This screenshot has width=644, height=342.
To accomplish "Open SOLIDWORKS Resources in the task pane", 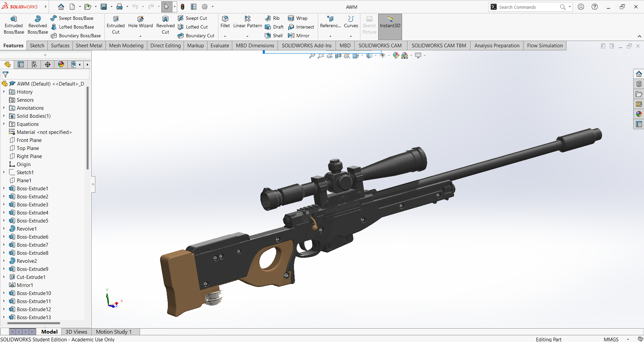I will [639, 74].
